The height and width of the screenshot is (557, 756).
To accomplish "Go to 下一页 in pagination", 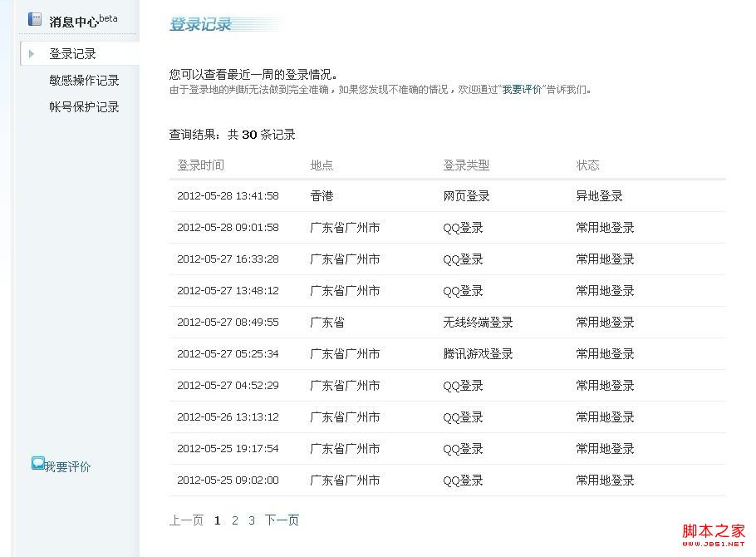I will pos(282,520).
